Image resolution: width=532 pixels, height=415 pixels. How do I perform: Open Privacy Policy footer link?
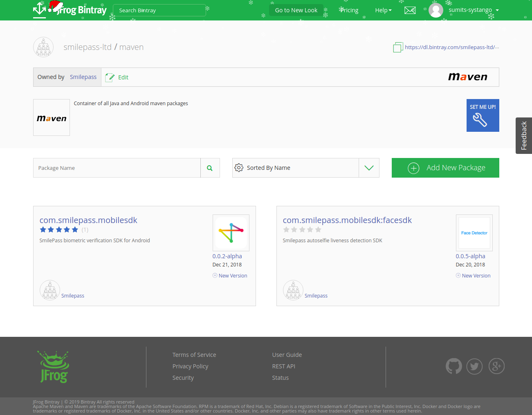(190, 366)
